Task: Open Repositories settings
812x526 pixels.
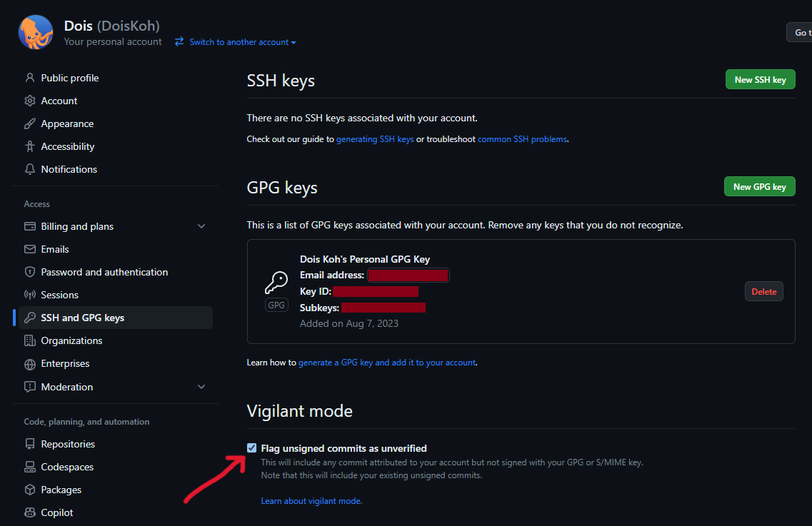Action: click(68, 444)
